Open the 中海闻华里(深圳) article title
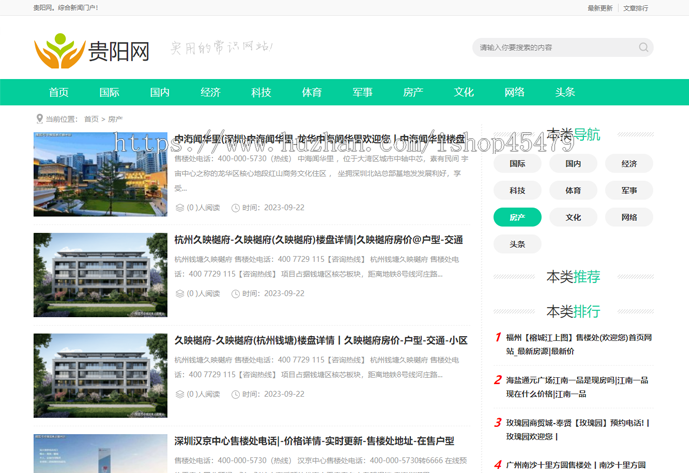Image resolution: width=689 pixels, height=473 pixels. click(319, 139)
